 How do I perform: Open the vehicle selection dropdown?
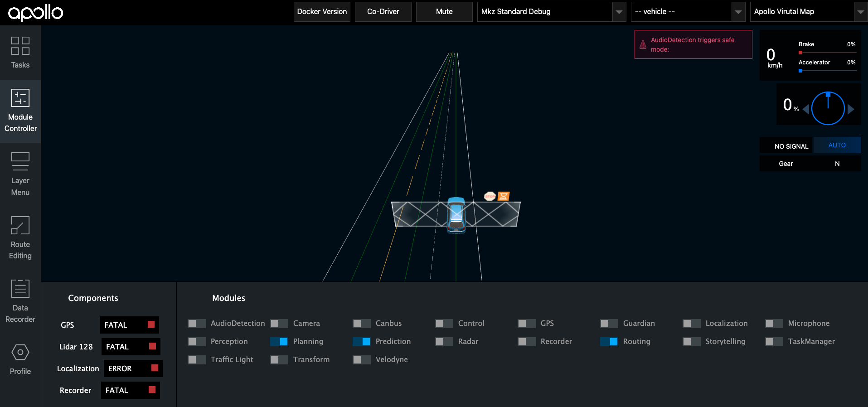[738, 12]
